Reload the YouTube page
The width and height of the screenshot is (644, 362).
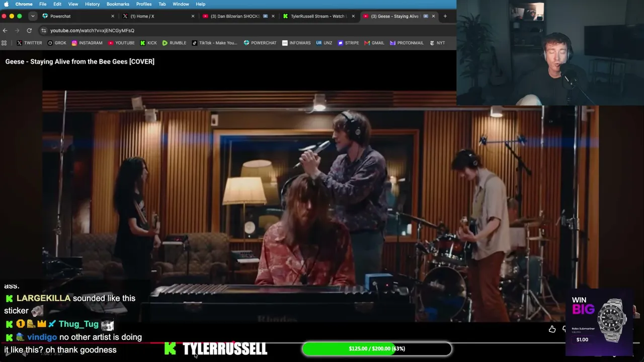(x=29, y=30)
